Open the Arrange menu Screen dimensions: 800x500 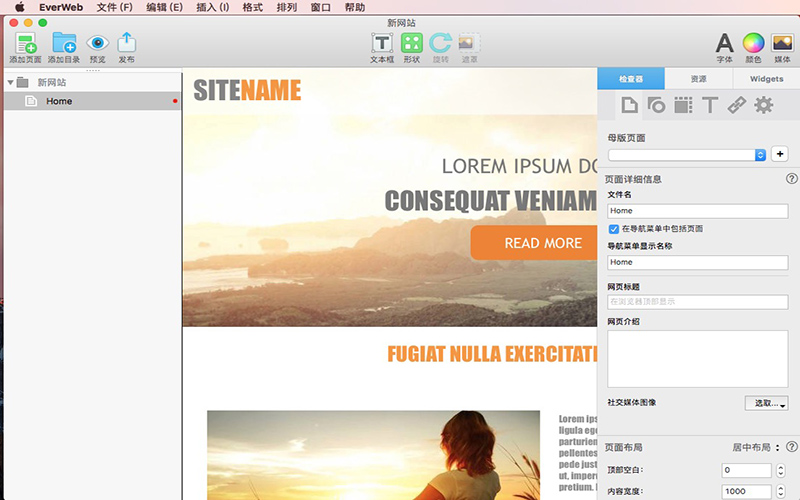tap(287, 7)
